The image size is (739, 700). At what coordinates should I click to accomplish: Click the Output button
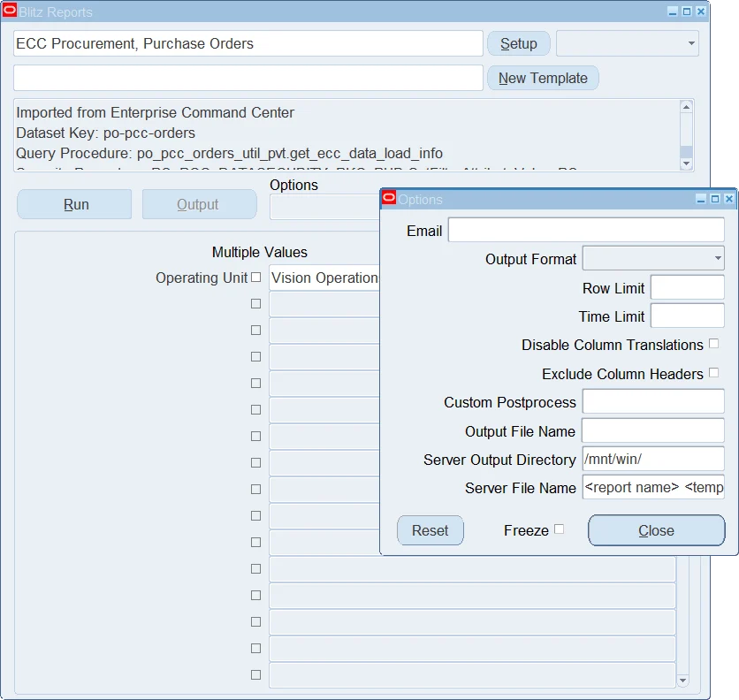[x=200, y=204]
